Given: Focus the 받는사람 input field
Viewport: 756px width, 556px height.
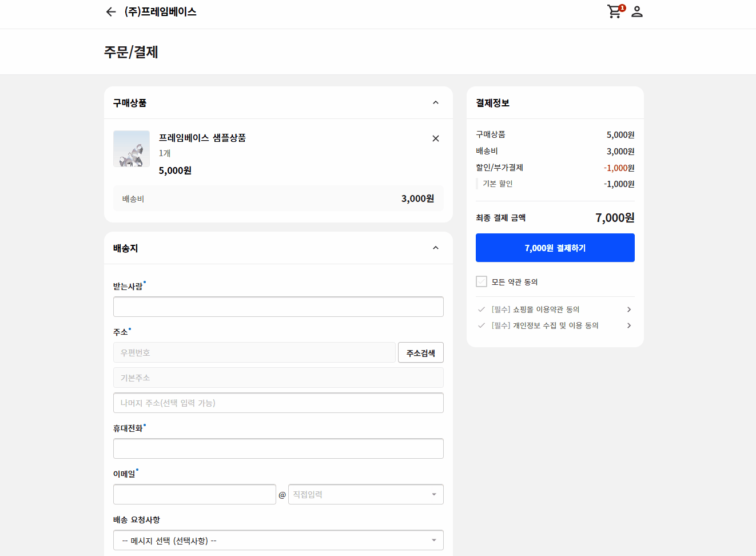Looking at the screenshot, I should click(278, 307).
